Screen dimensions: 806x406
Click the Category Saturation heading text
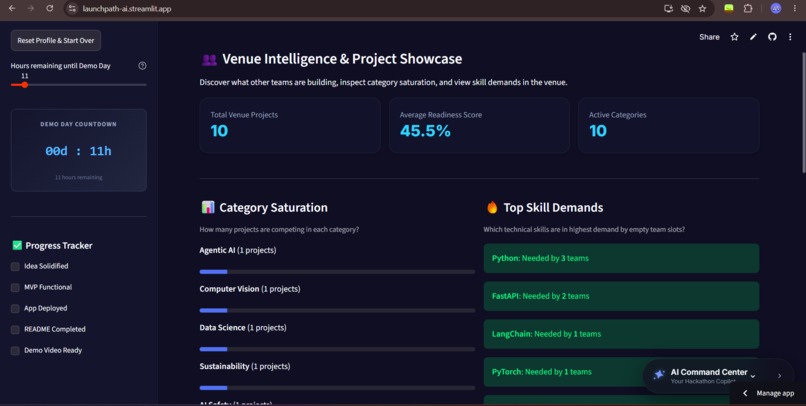click(273, 208)
